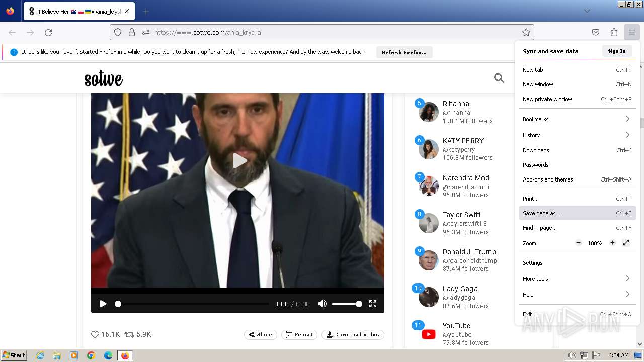Mute the video via speaker icon

point(322,304)
